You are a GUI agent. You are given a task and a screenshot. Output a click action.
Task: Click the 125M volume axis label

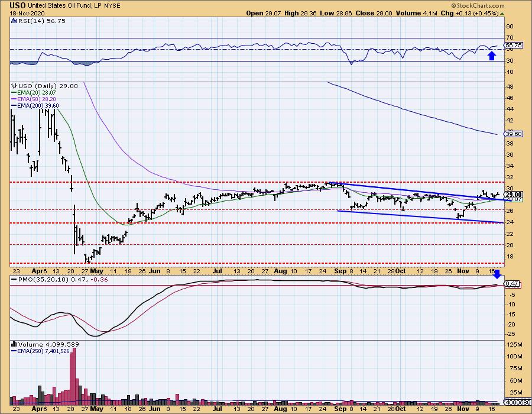tap(515, 345)
